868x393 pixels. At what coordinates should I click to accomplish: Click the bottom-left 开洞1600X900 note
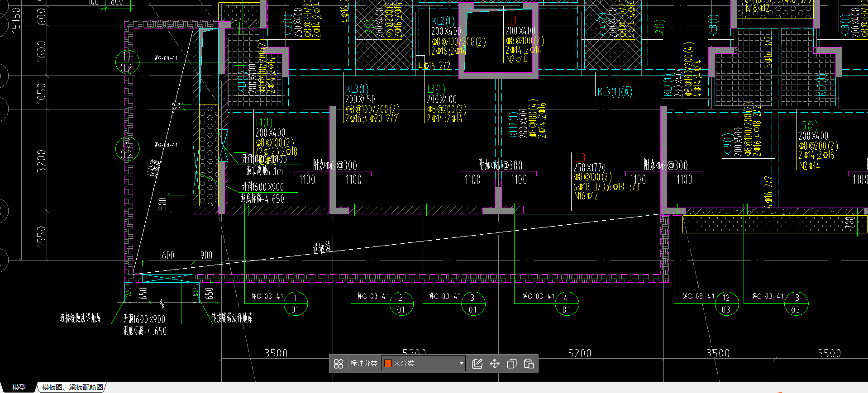pyautogui.click(x=144, y=319)
